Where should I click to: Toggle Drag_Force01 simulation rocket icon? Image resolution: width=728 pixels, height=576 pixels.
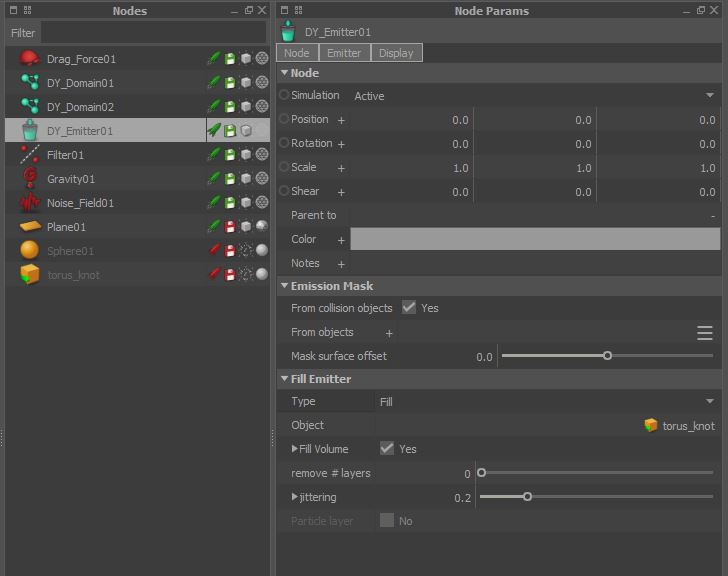pos(214,58)
